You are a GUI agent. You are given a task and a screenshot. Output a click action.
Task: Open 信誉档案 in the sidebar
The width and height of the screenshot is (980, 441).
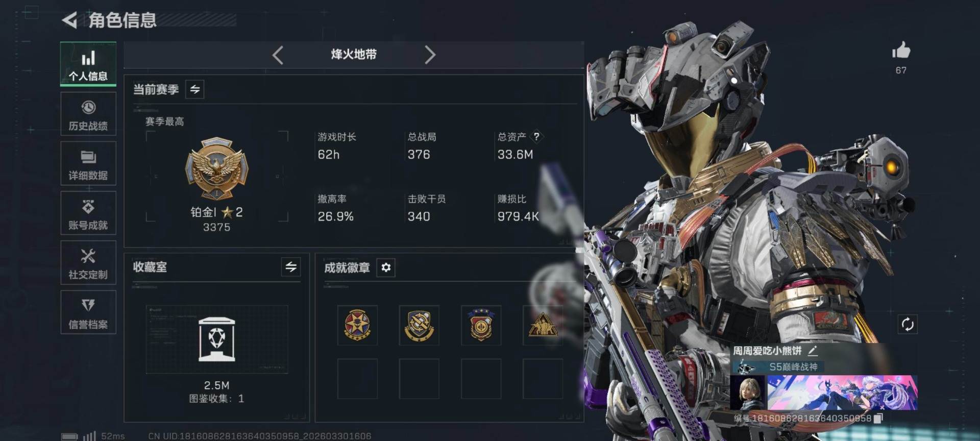88,312
